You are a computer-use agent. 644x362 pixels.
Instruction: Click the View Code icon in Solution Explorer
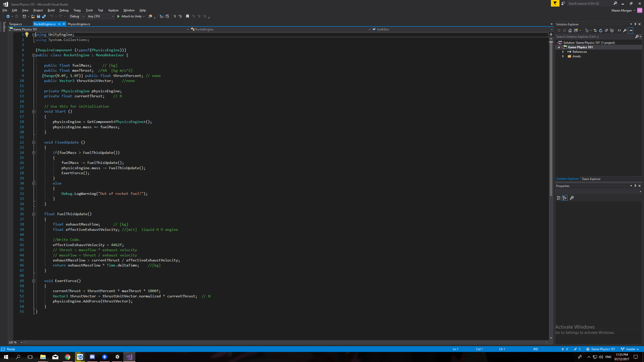pos(619,30)
